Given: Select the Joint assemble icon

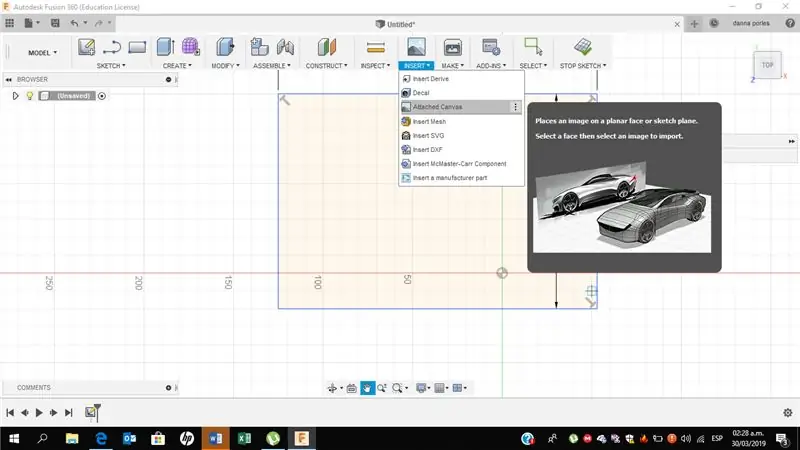Looking at the screenshot, I should (285, 47).
